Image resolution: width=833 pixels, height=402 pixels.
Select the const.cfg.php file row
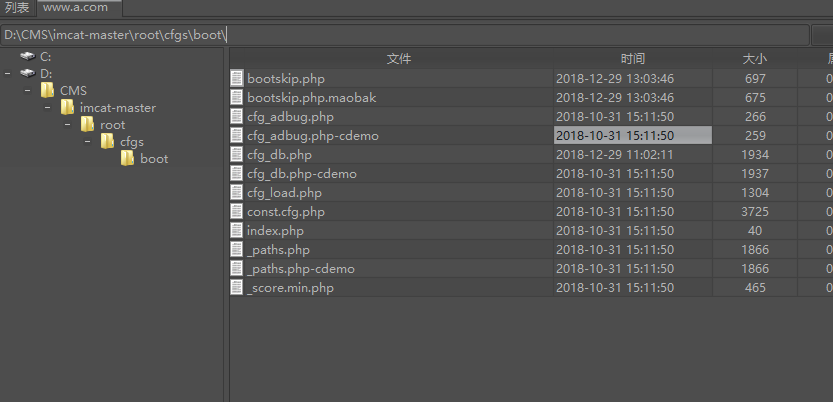(x=287, y=212)
